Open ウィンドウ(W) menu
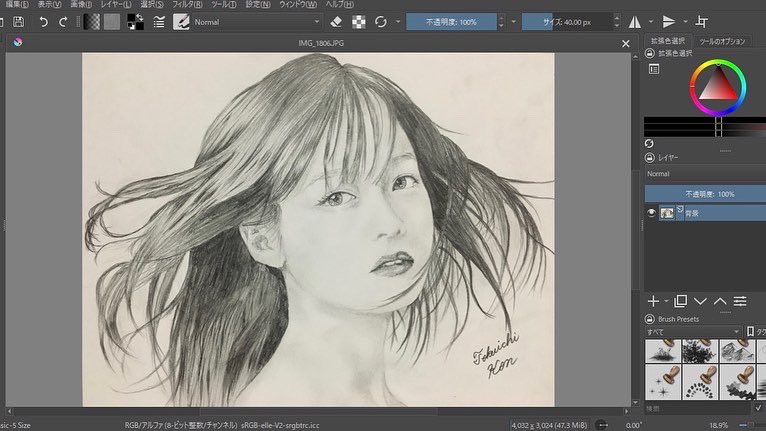The image size is (766, 431). coord(298,4)
